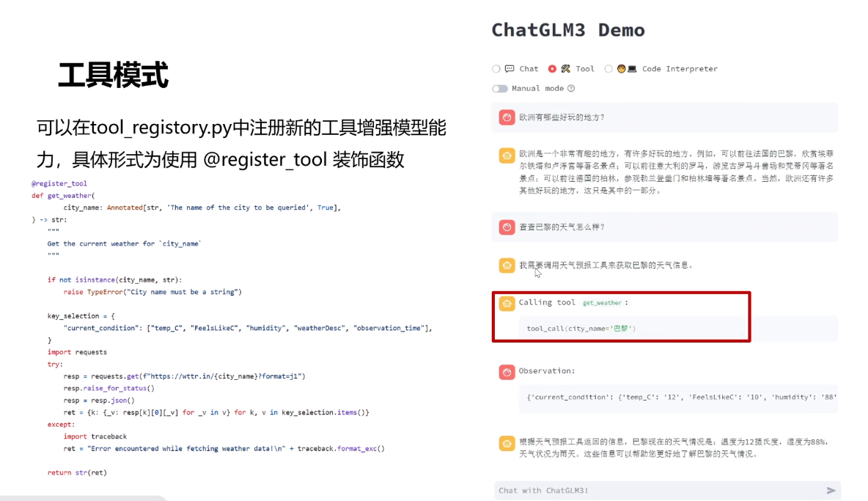The image size is (868, 501).
Task: Click the resp.raise_for_status() code line
Action: coord(109,388)
